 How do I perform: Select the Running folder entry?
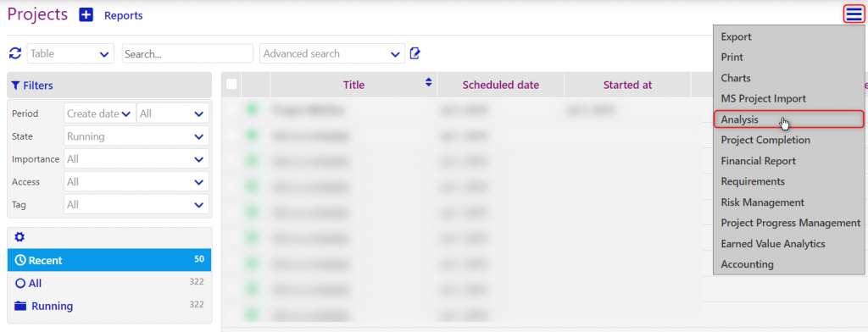[x=109, y=306]
